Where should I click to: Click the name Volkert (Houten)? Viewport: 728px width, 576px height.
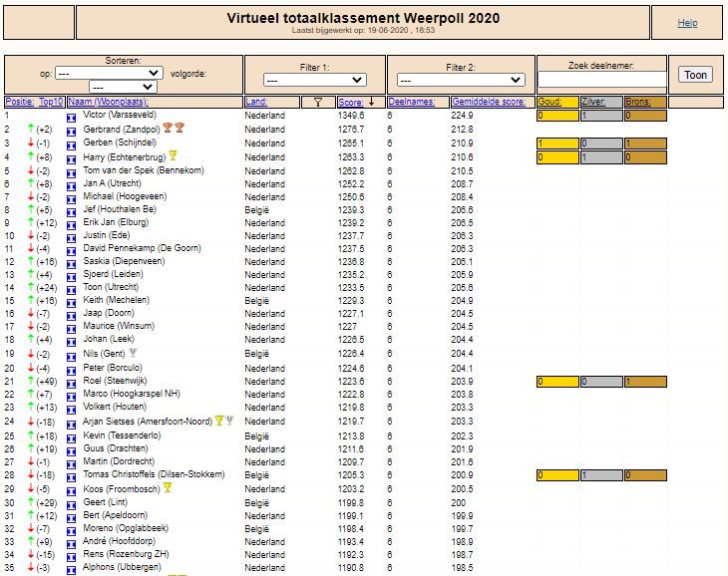[x=115, y=407]
